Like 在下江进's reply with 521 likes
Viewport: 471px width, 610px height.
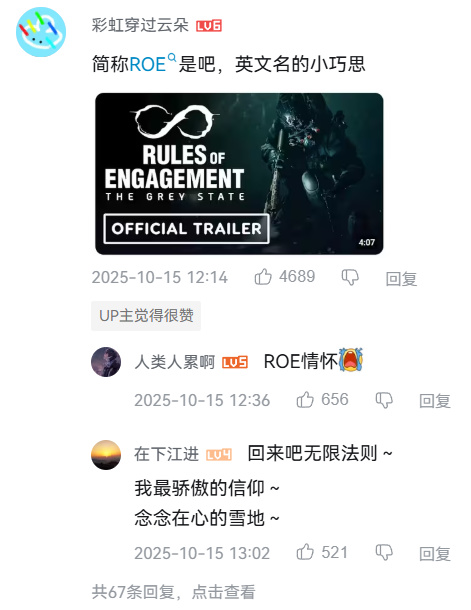coord(305,552)
